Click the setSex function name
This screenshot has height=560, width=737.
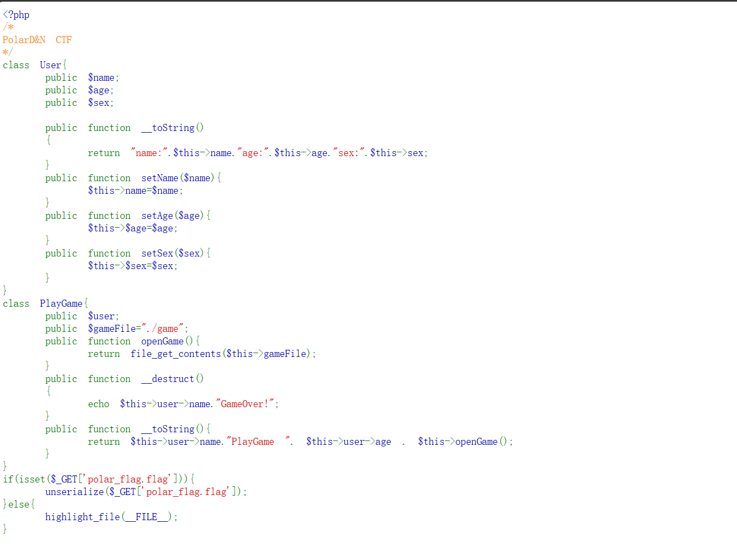pyautogui.click(x=157, y=253)
